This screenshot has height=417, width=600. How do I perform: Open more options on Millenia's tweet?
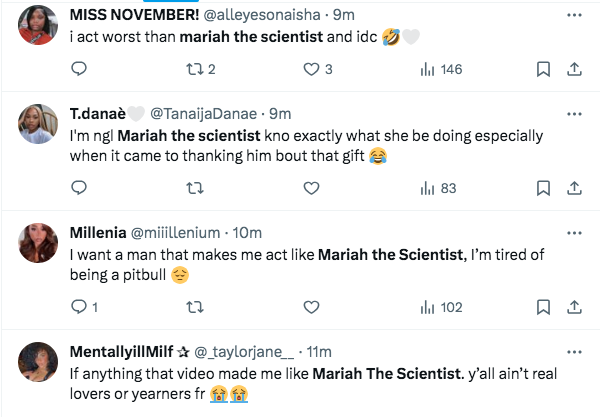(574, 231)
